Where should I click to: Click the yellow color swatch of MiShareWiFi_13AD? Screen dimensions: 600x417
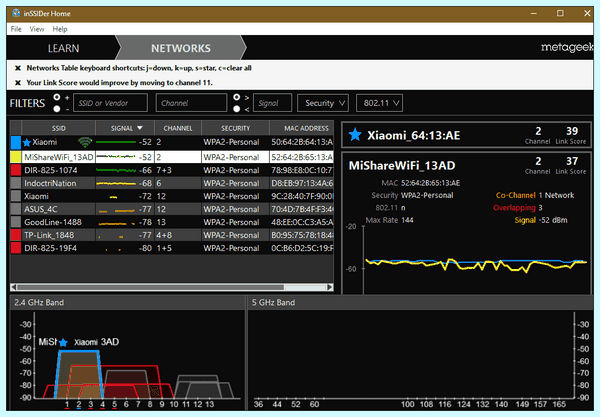[16, 157]
